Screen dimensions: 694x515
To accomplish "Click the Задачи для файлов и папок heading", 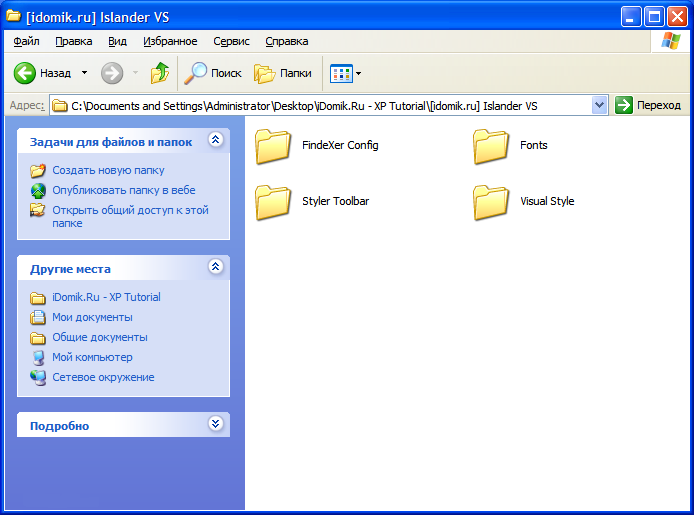I will coord(111,142).
